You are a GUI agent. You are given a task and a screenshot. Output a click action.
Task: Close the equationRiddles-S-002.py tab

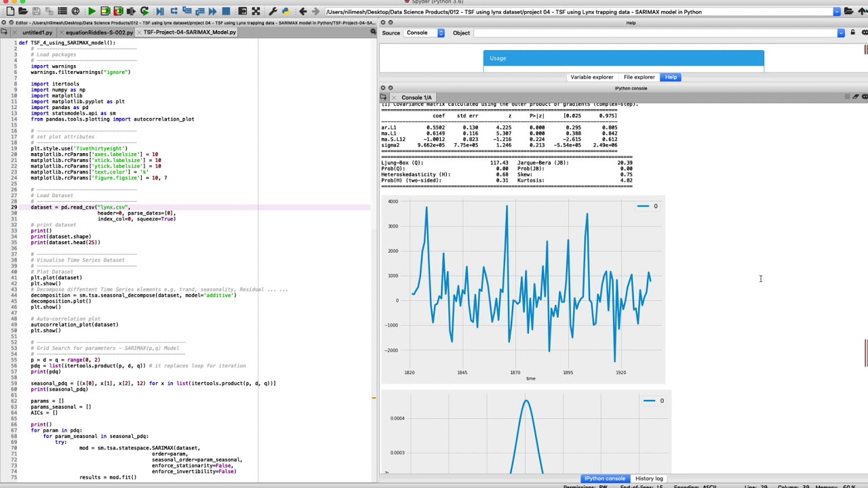[60, 32]
